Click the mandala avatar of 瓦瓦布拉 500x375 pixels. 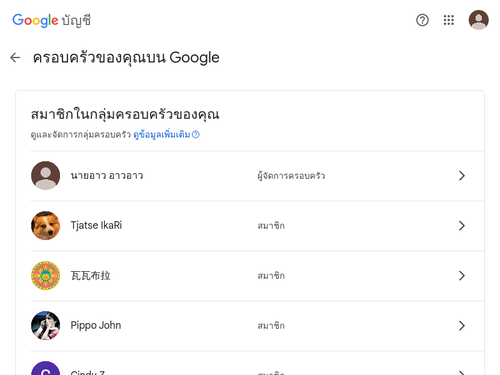coord(46,276)
